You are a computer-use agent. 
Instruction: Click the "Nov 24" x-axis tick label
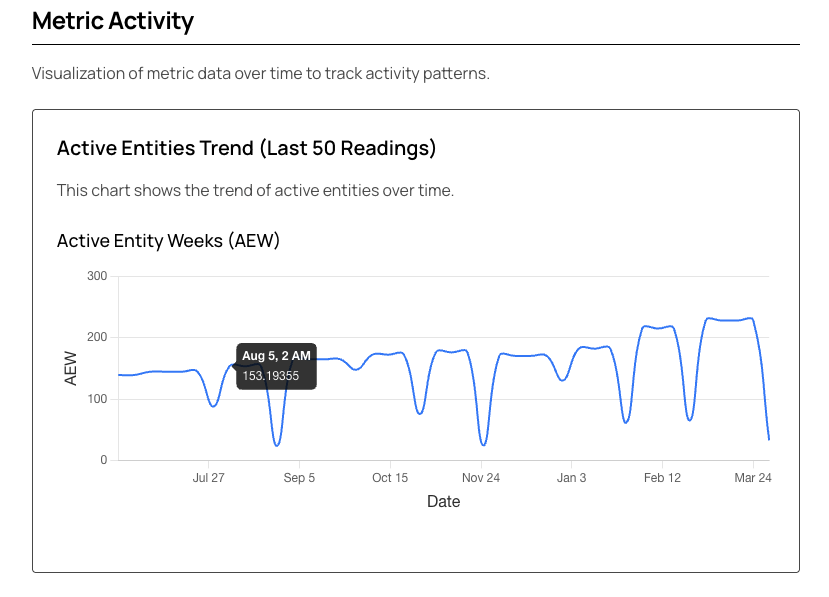(x=480, y=478)
